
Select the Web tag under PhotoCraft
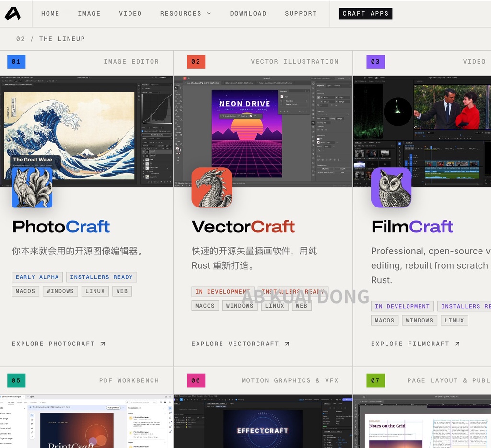122,291
